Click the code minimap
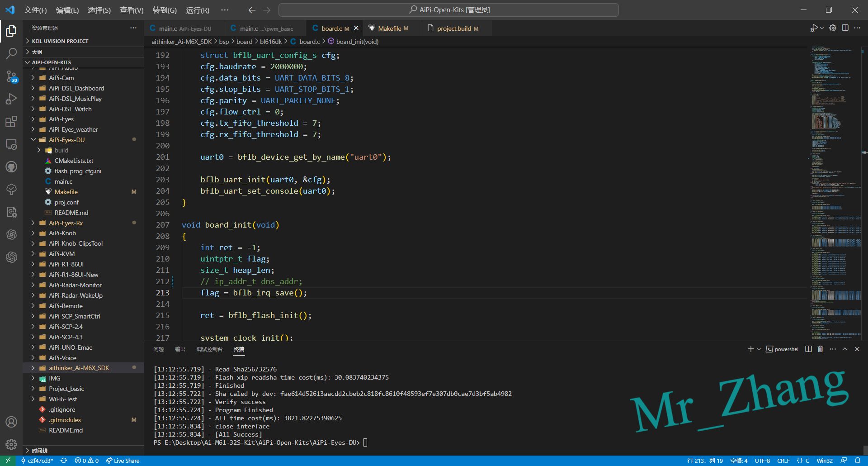Image resolution: width=868 pixels, height=466 pixels. tap(836, 192)
